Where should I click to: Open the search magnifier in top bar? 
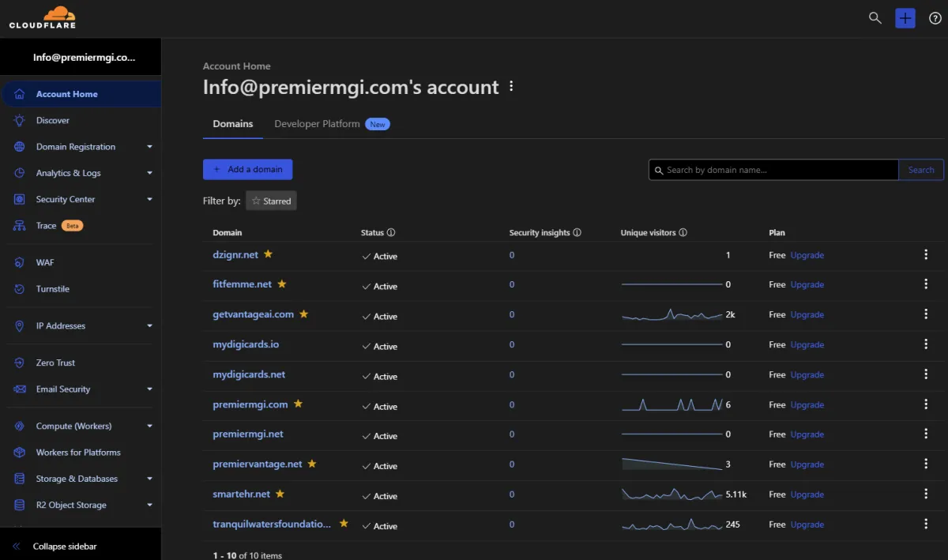click(x=875, y=17)
